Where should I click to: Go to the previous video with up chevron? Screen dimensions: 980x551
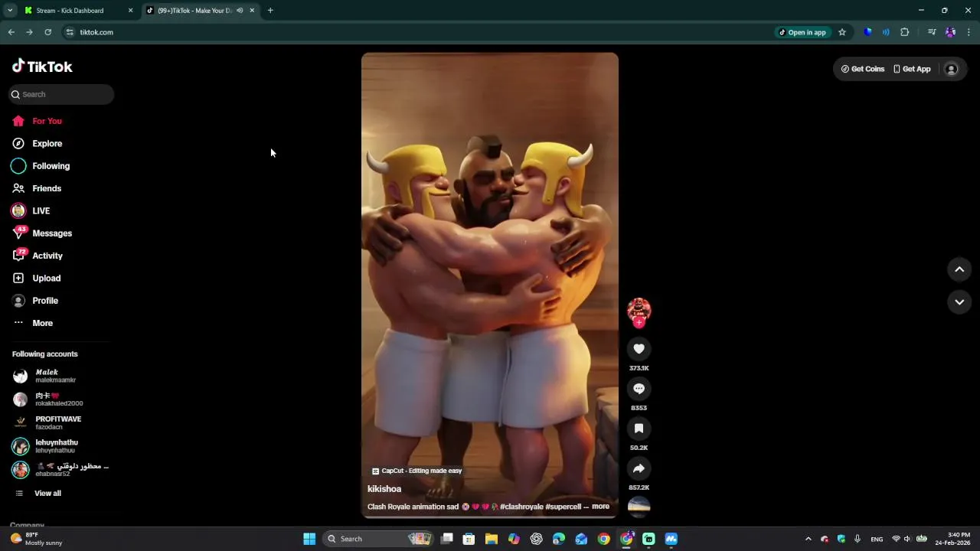coord(959,269)
